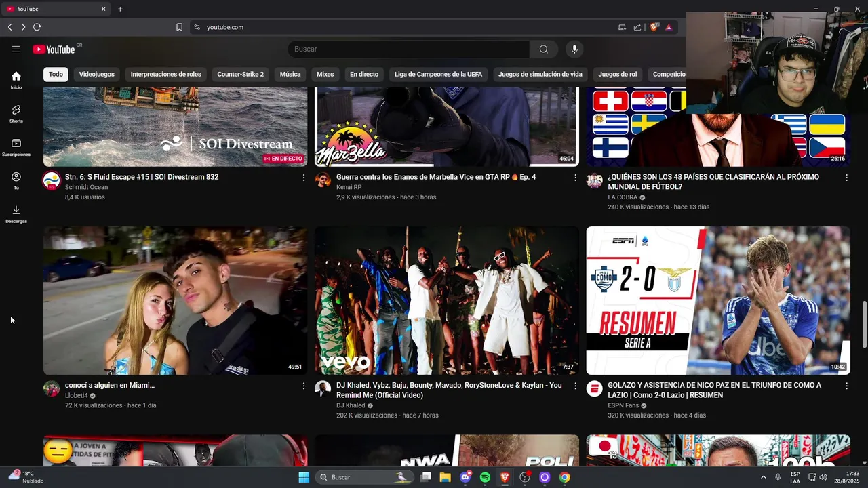Select the Mixes filter chip

pos(325,74)
